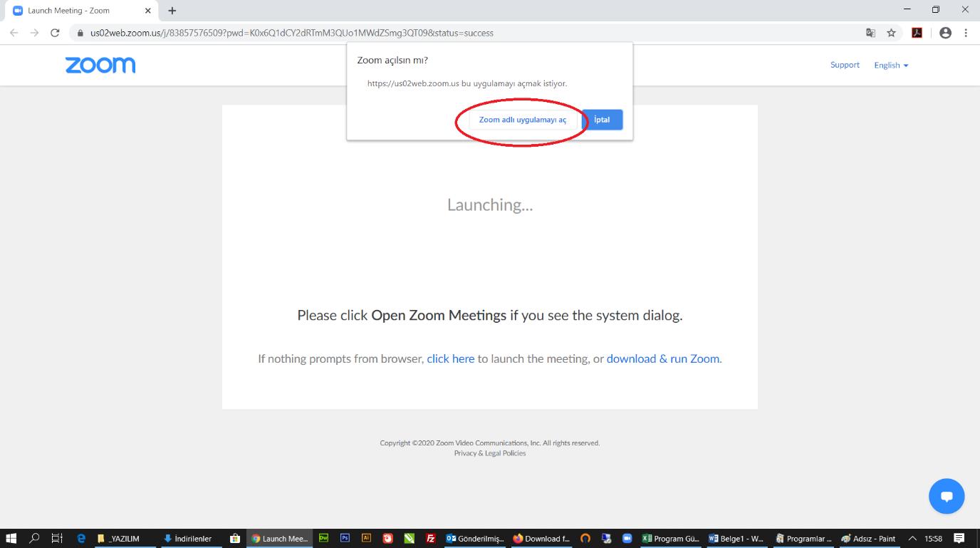Open the notification center icon
The width and height of the screenshot is (980, 548).
[x=959, y=539]
